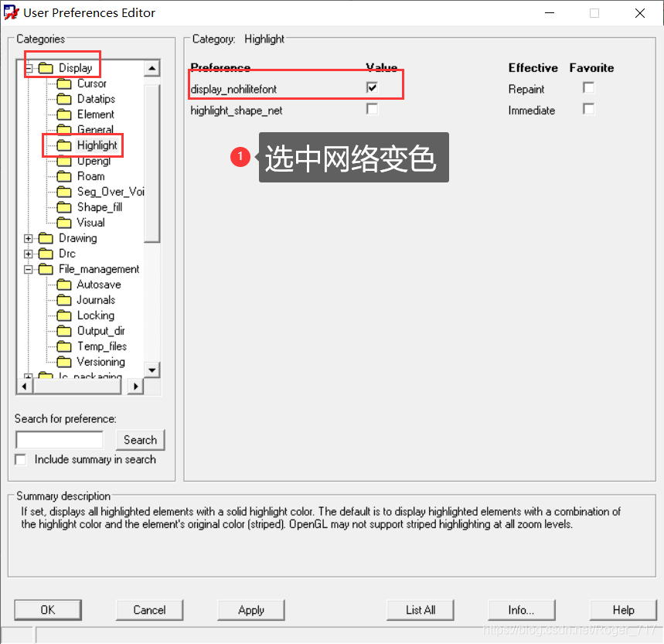
Task: Select the Highlight category in tree
Action: point(97,145)
